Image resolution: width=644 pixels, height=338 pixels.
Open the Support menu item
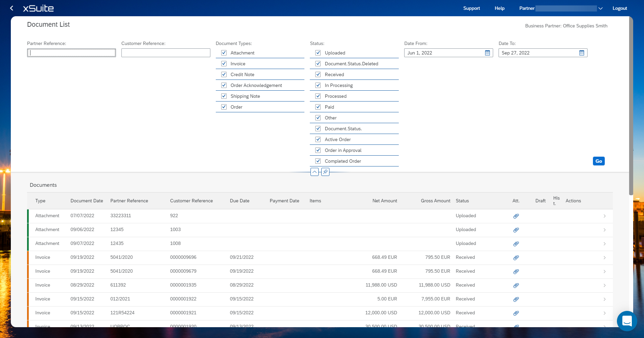pyautogui.click(x=471, y=8)
